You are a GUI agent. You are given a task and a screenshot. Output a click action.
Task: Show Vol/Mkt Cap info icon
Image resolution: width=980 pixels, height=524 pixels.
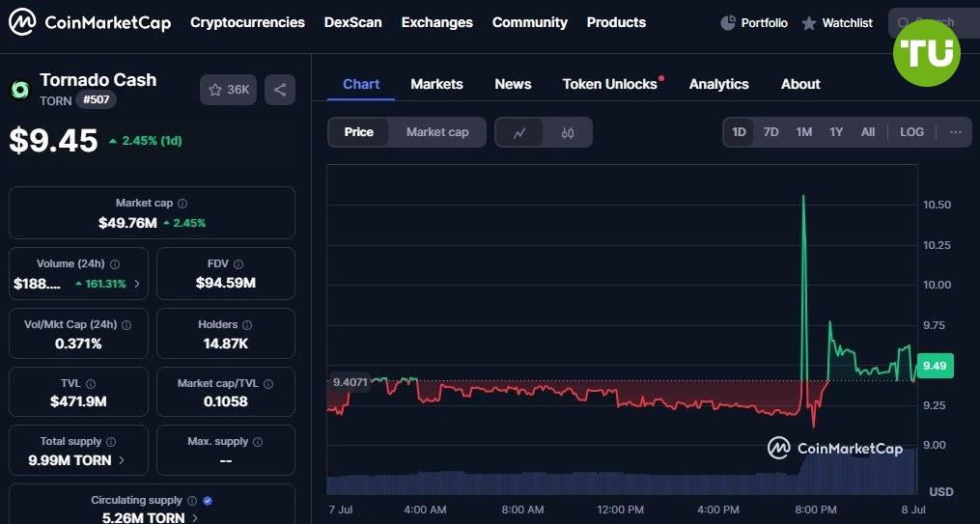coord(126,325)
